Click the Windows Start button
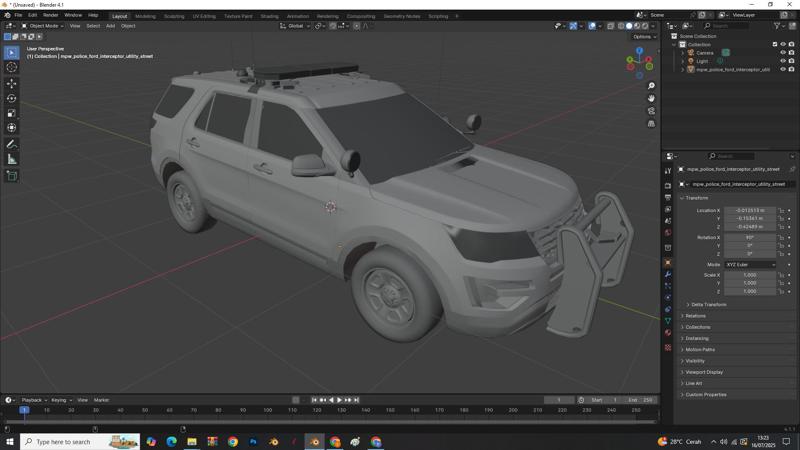Viewport: 800px width, 450px height. [x=10, y=441]
